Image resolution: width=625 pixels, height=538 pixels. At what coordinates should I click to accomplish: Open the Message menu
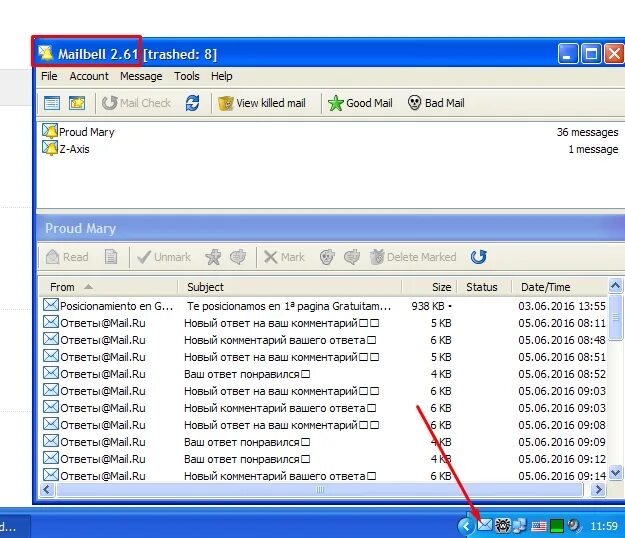141,76
